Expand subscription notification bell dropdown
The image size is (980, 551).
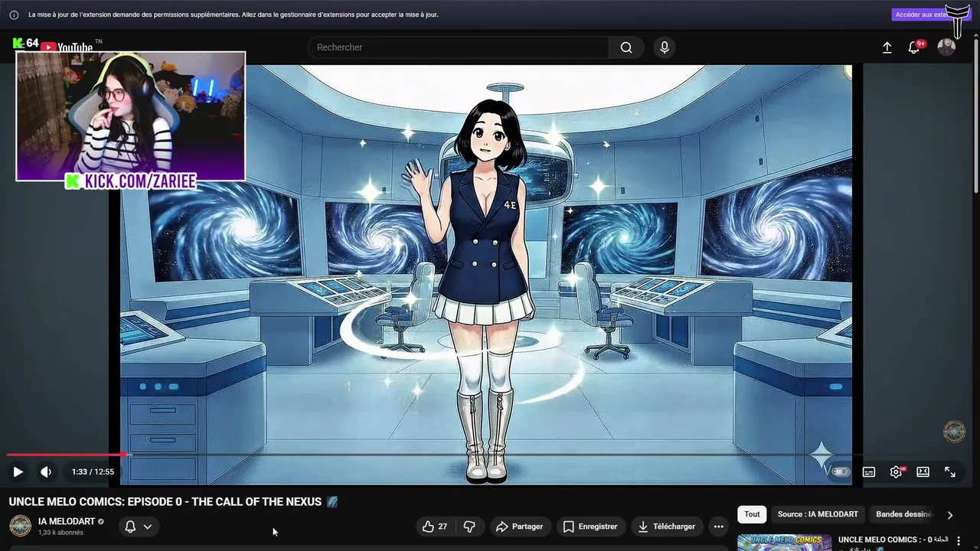[139, 527]
